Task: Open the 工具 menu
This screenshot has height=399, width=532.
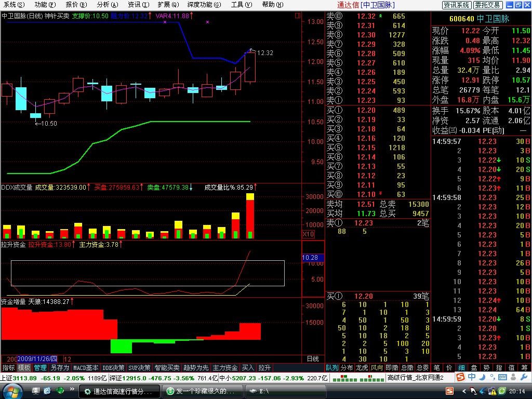Action: pyautogui.click(x=242, y=5)
